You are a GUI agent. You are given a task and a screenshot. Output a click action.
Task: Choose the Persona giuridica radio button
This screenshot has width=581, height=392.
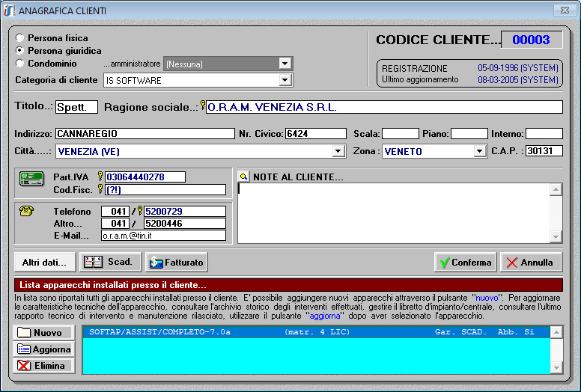point(20,51)
